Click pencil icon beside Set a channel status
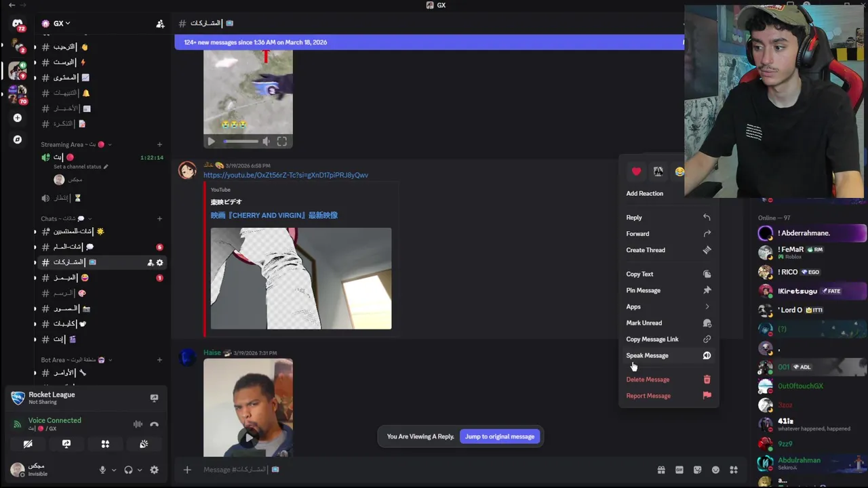This screenshot has height=488, width=868. coord(105,167)
